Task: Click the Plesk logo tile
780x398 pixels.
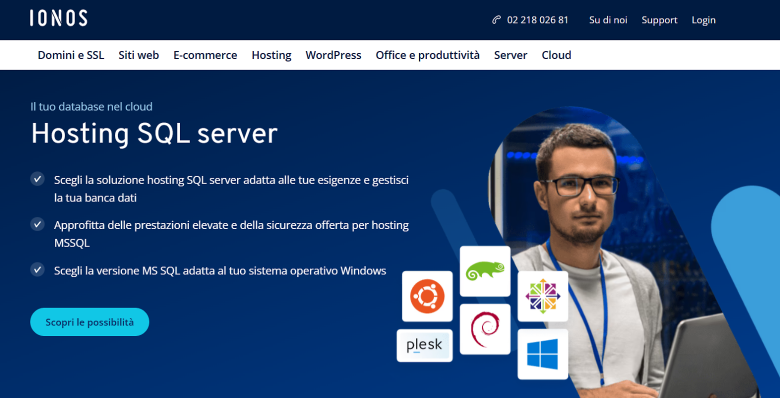Action: tap(424, 345)
